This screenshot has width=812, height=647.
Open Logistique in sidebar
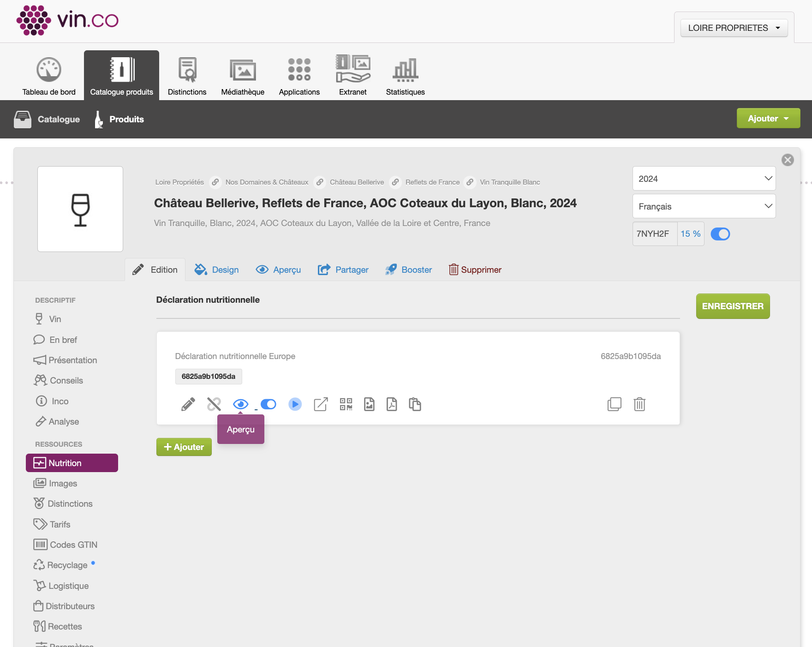pyautogui.click(x=61, y=586)
